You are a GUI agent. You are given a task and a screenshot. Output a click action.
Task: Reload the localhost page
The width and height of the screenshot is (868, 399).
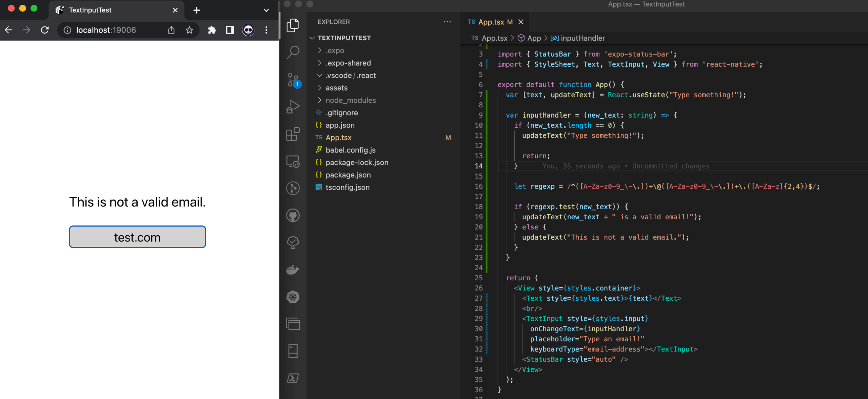45,30
